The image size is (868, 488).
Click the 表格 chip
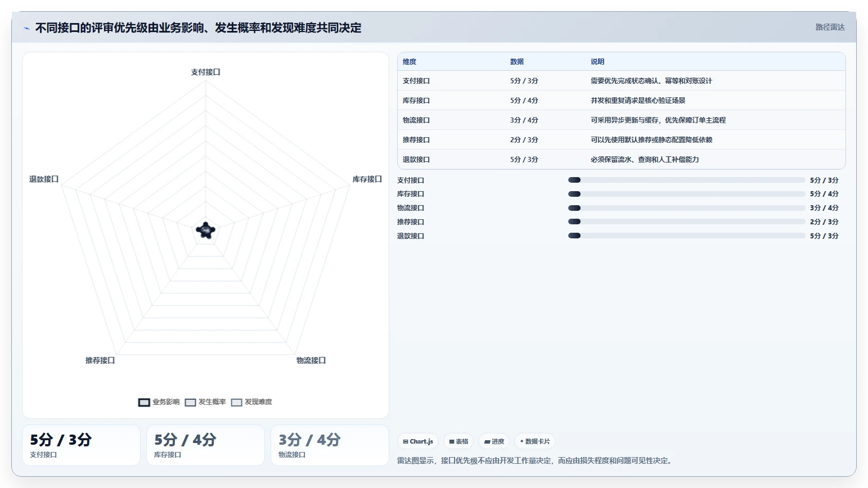pos(458,441)
